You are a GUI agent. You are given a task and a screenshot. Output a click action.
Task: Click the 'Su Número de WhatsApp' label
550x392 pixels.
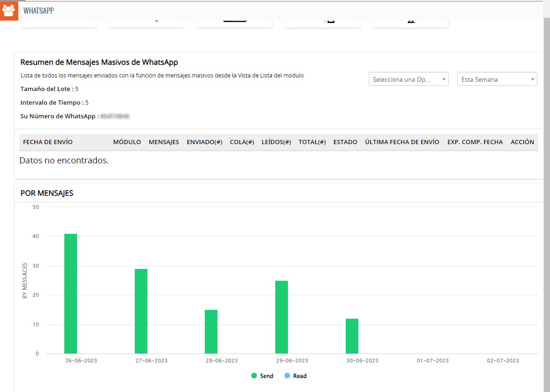click(58, 116)
